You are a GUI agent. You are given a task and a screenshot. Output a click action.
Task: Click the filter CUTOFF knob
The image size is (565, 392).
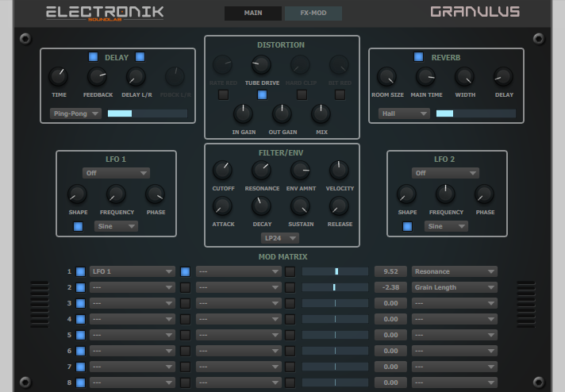click(223, 170)
